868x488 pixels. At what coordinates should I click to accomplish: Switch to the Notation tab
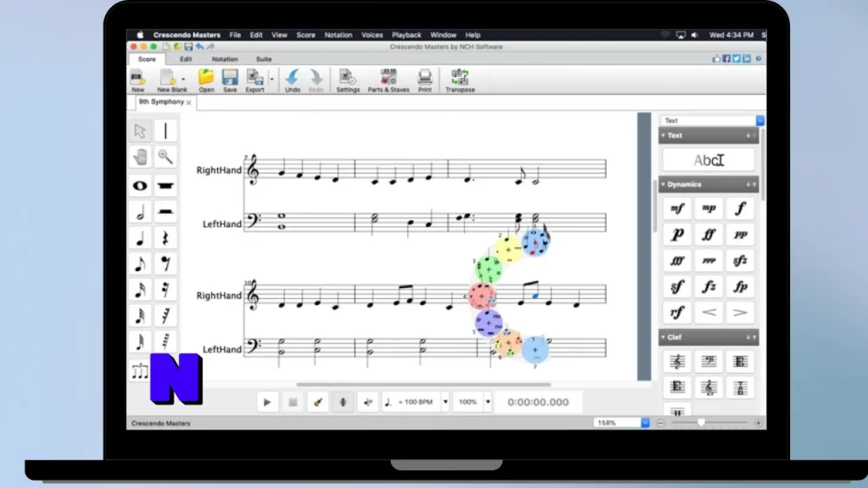[225, 59]
